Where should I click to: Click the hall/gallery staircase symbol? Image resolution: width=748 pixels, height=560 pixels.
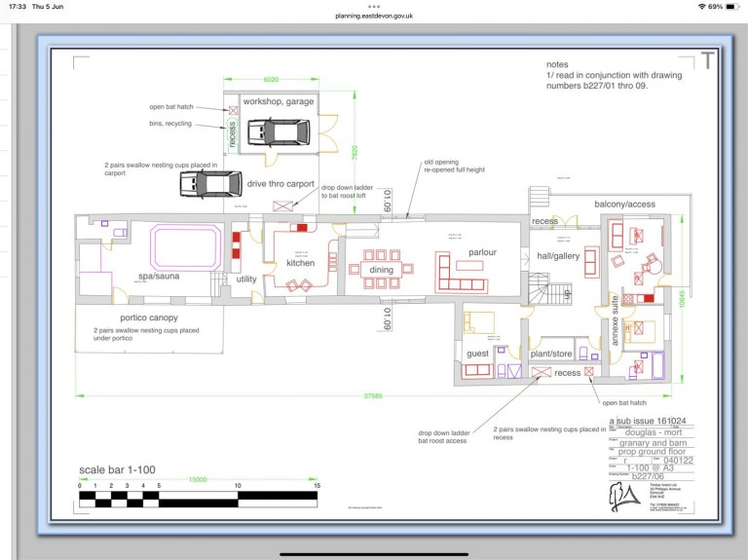pyautogui.click(x=549, y=288)
